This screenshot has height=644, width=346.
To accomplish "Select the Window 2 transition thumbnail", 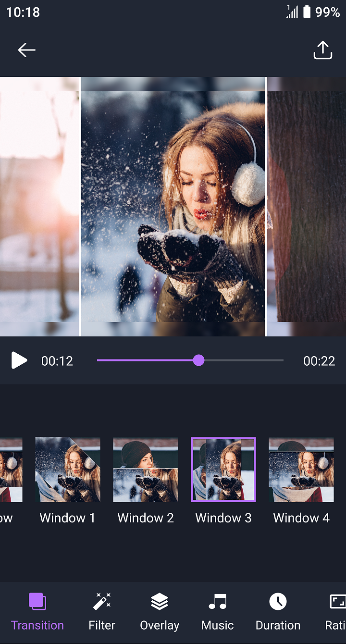I will pos(146,470).
